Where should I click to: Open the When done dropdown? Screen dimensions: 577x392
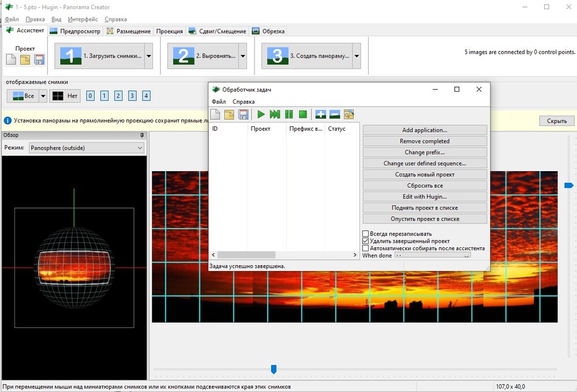pyautogui.click(x=432, y=255)
